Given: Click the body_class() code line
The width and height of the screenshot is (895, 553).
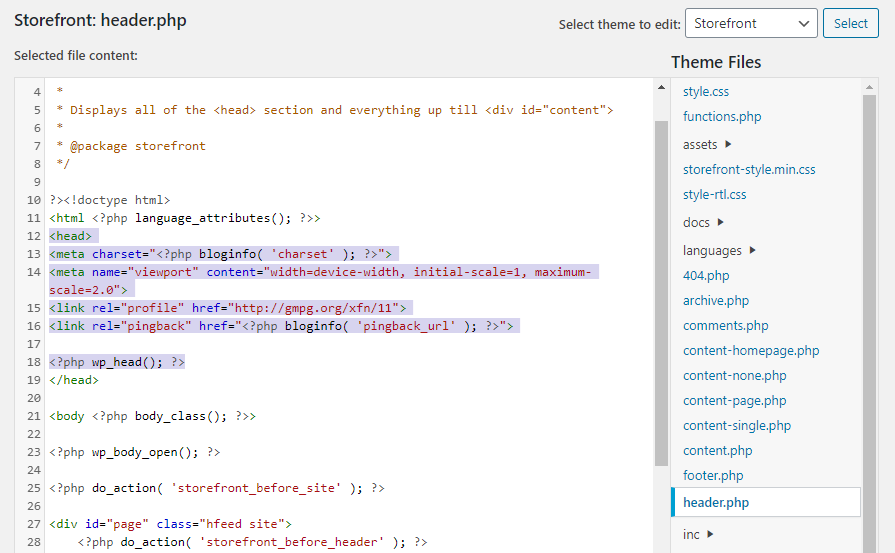Looking at the screenshot, I should (152, 417).
